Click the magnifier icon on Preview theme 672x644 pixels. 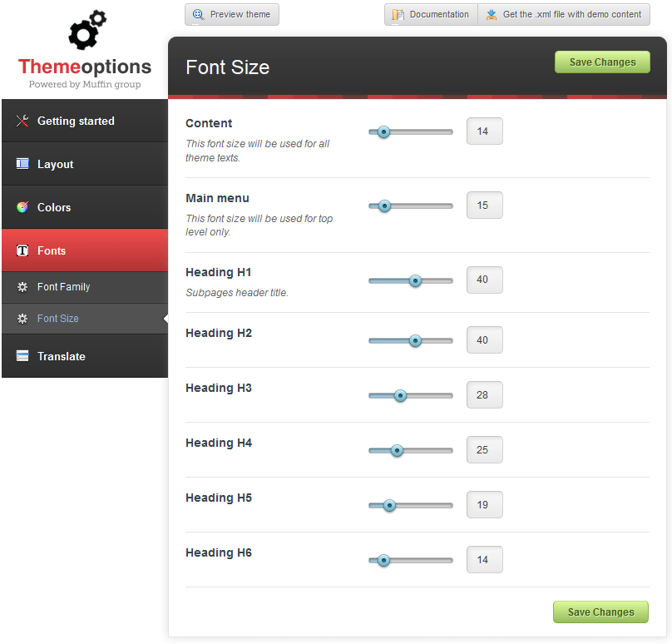click(198, 15)
